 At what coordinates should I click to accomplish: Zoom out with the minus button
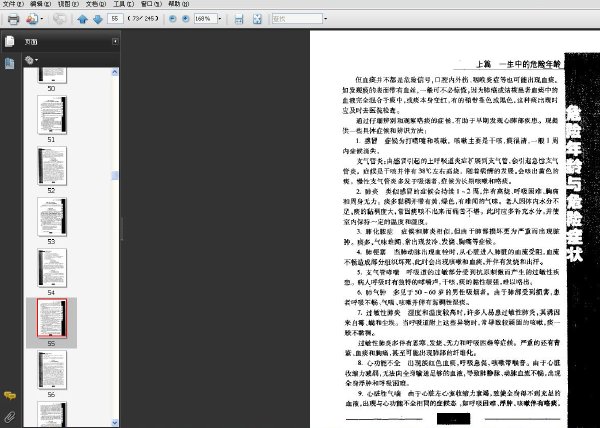point(173,18)
